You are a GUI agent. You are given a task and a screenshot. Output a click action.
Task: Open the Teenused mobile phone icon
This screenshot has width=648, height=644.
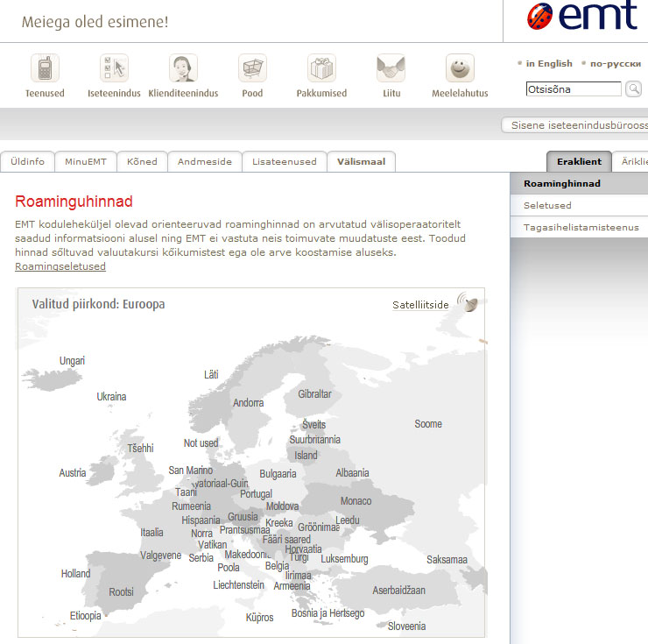45,68
